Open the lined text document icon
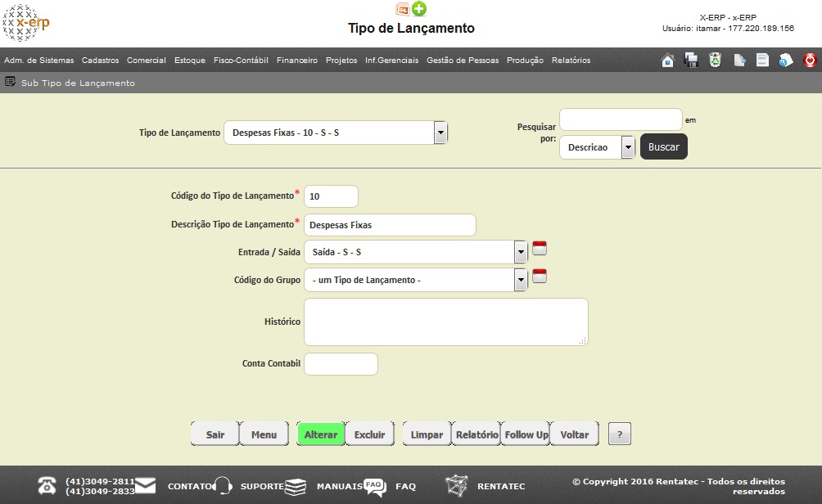822x504 pixels. click(762, 61)
